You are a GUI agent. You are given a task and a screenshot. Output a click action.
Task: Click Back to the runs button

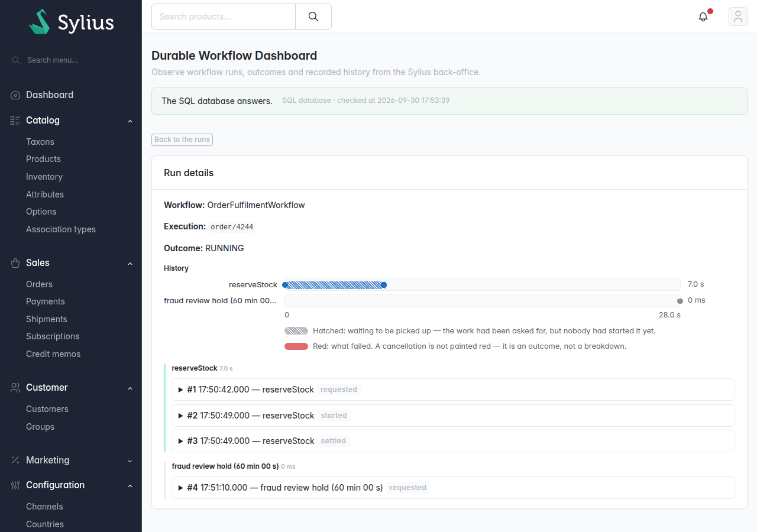[182, 140]
